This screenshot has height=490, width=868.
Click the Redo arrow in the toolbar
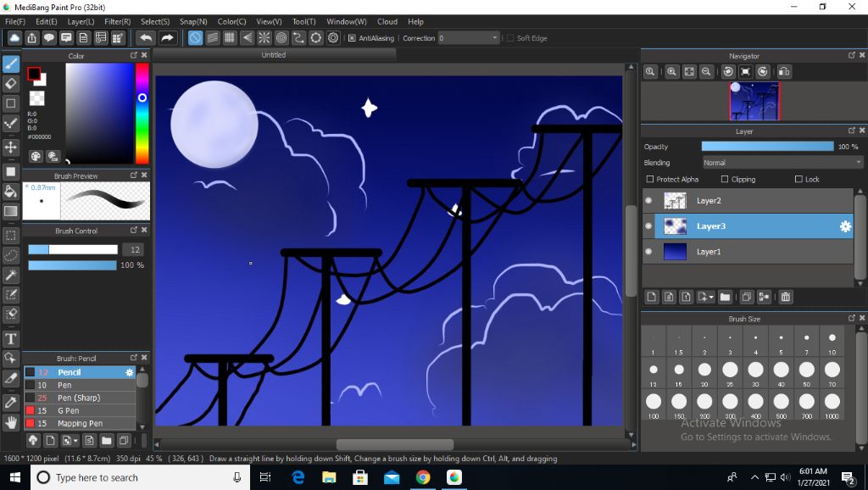click(x=167, y=38)
